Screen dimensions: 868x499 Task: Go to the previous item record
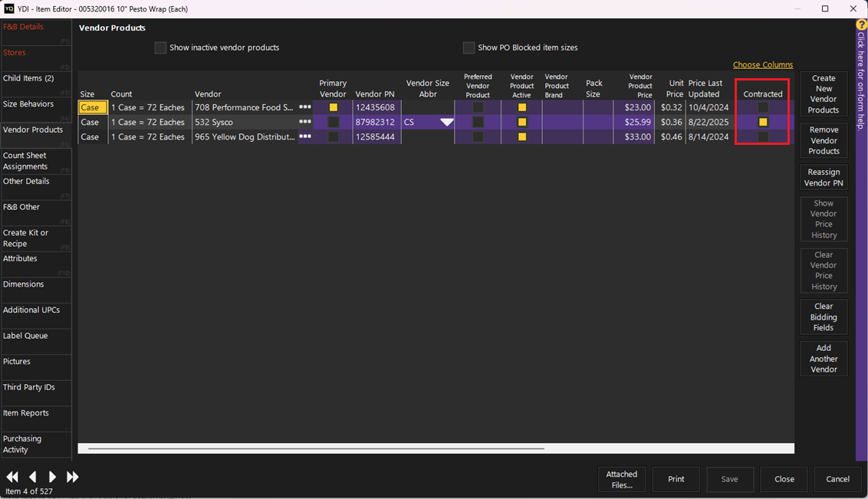tap(32, 477)
